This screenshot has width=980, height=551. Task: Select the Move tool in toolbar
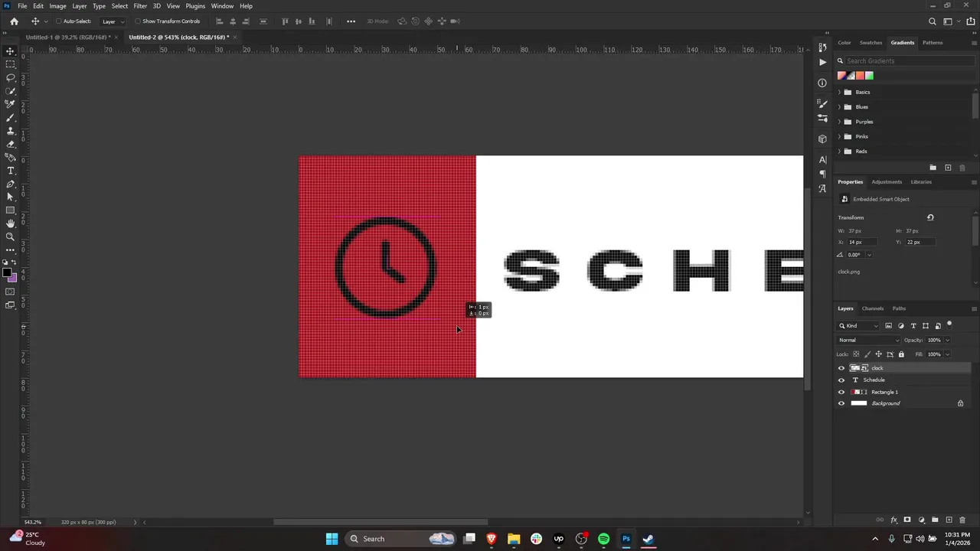point(10,51)
